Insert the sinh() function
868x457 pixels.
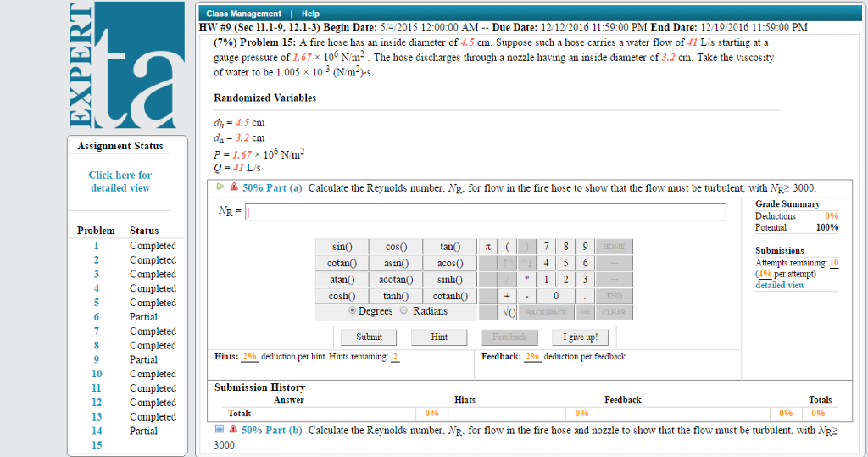tap(449, 280)
